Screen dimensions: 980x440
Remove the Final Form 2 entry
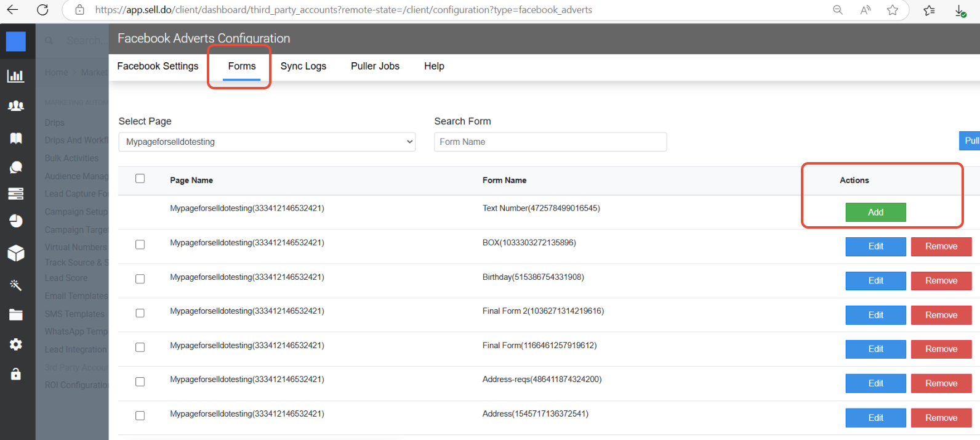click(x=941, y=315)
